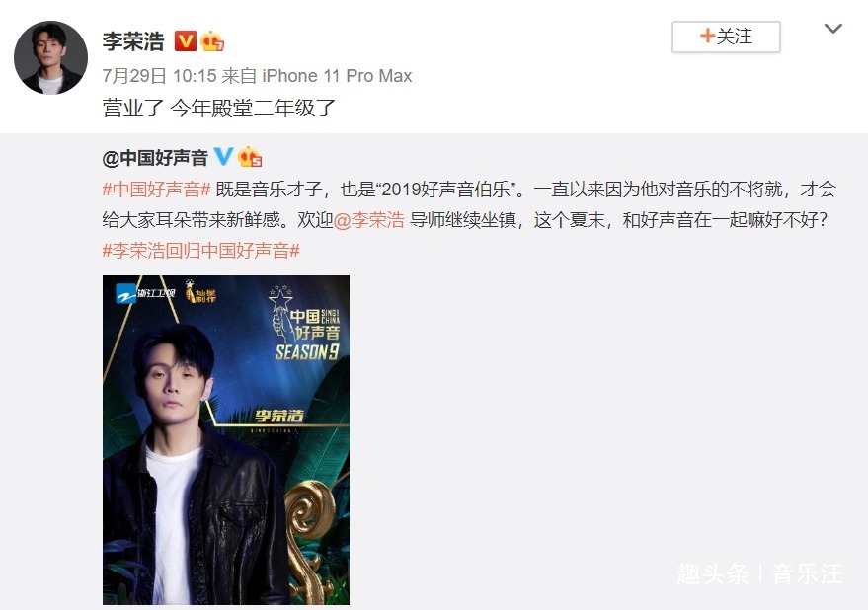The height and width of the screenshot is (610, 868).
Task: Click the gold 李荣浩 name caption on poster
Action: (279, 416)
